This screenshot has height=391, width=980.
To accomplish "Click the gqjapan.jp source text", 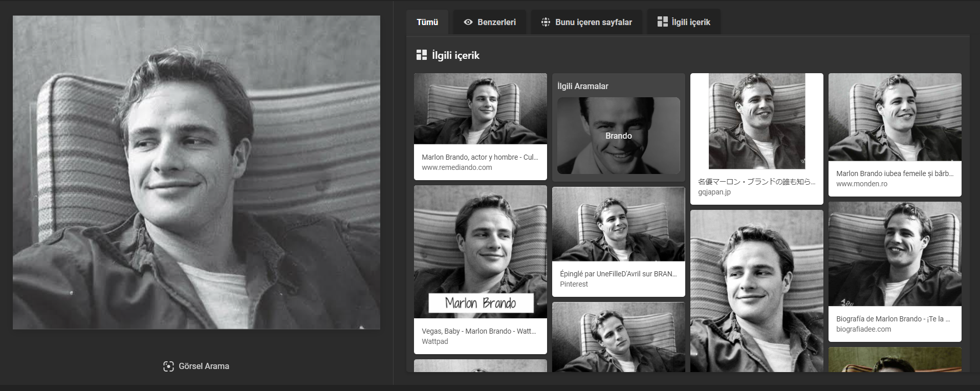I will tap(714, 192).
